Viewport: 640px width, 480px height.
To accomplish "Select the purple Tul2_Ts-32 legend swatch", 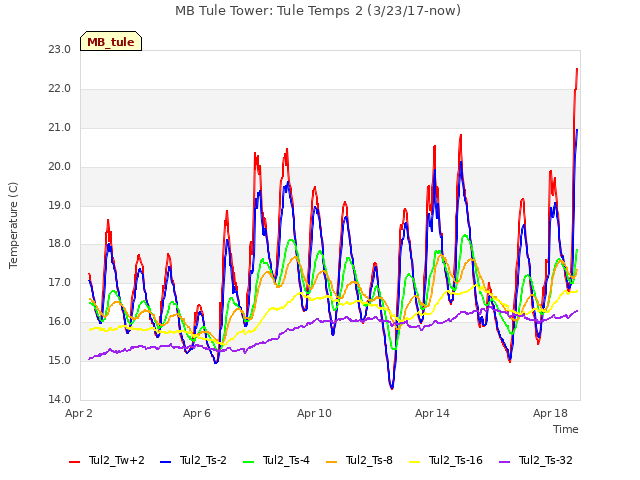I will pos(505,461).
